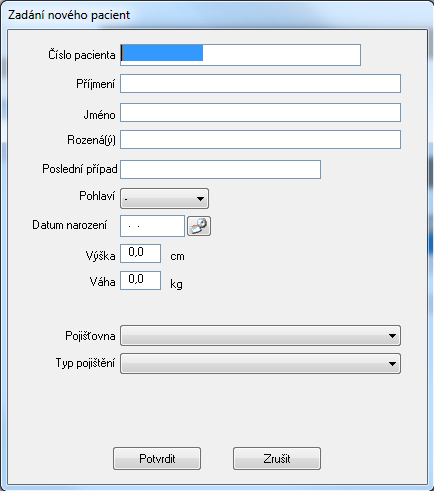Click into the Příjmení field

tap(260, 83)
